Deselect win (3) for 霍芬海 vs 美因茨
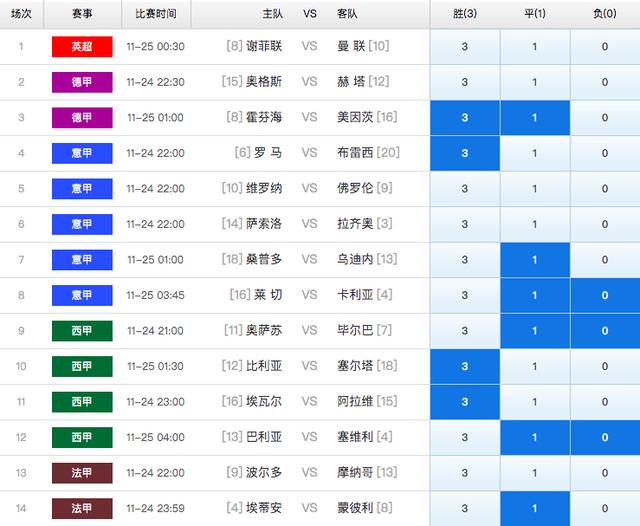 point(465,118)
